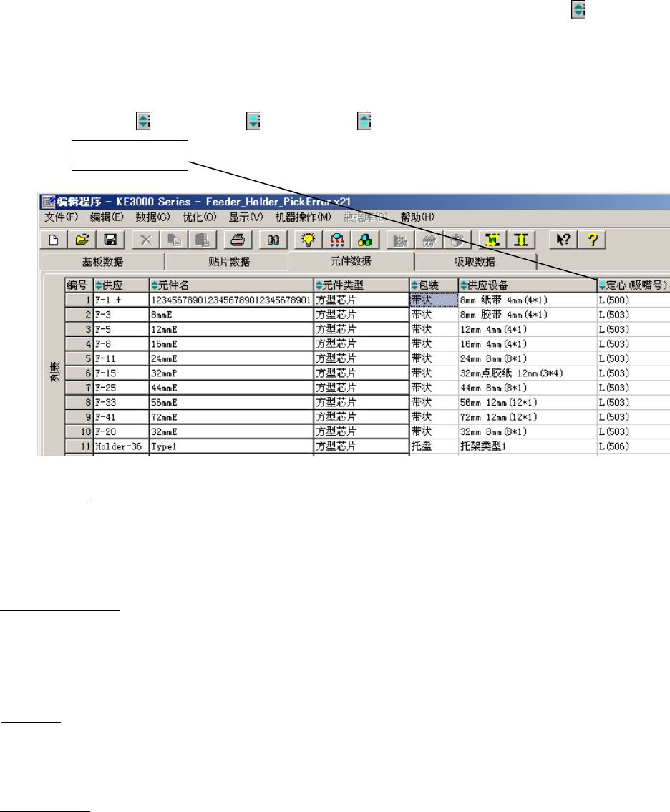Image resolution: width=670 pixels, height=812 pixels.
Task: Select supply cell F-8
Action: 121,344
